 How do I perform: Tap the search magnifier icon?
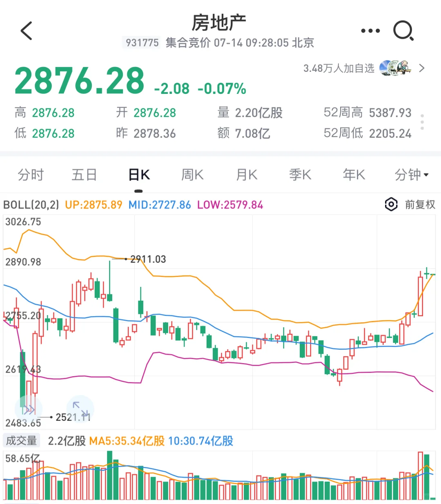pos(403,31)
